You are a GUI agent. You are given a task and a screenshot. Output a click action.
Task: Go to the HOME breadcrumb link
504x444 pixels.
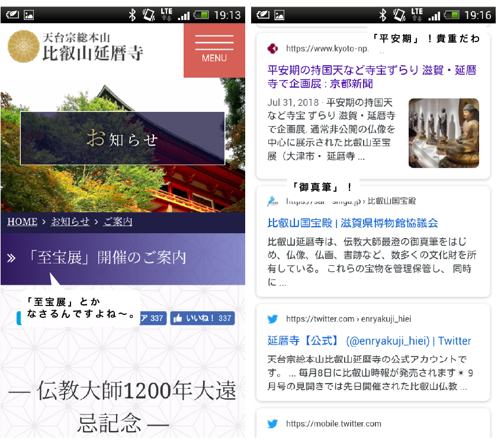pyautogui.click(x=22, y=221)
